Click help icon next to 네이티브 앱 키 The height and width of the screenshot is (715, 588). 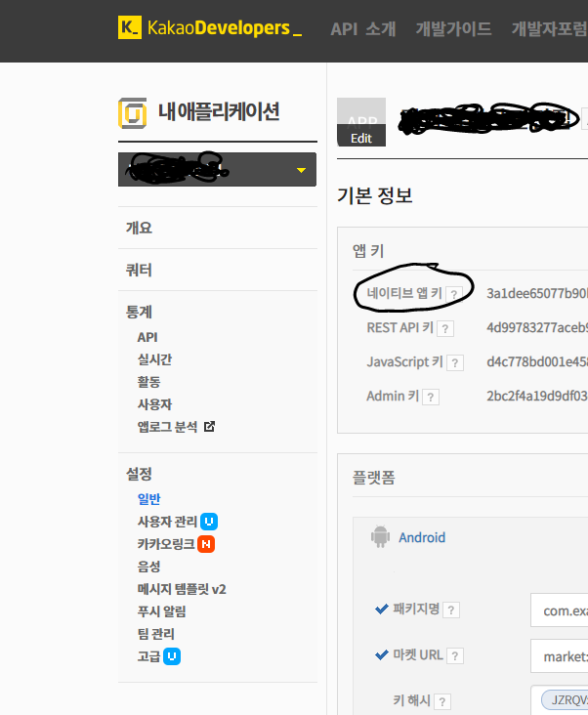(x=454, y=295)
